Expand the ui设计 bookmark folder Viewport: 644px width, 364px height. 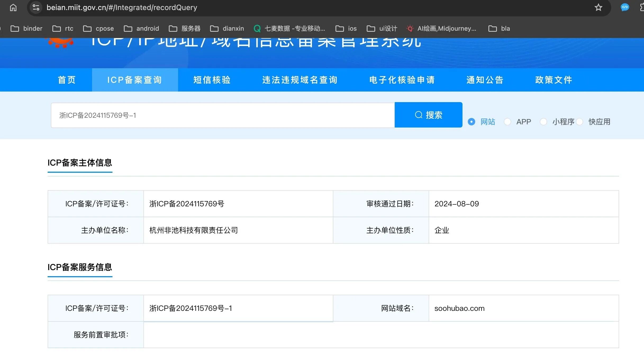click(x=382, y=28)
